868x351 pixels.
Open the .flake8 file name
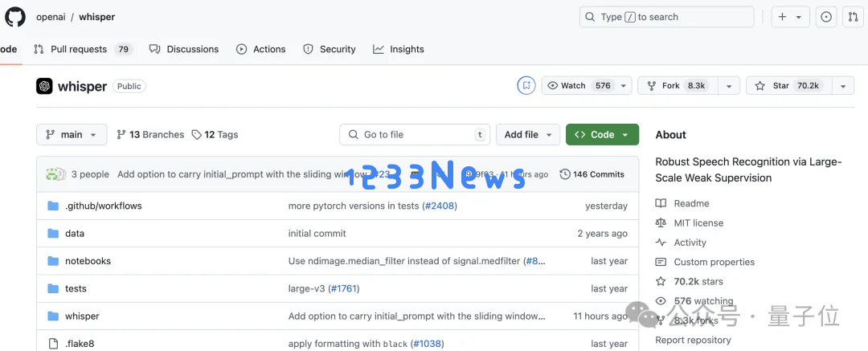coord(80,345)
